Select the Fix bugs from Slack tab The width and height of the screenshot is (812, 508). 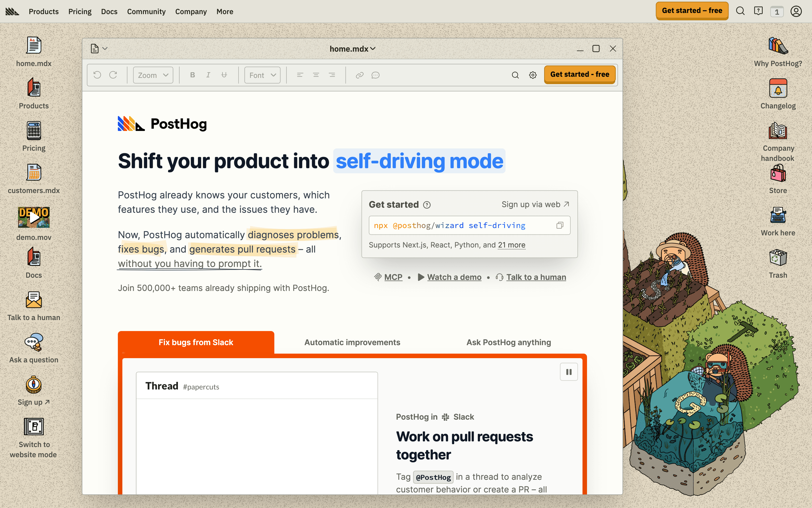[196, 342]
